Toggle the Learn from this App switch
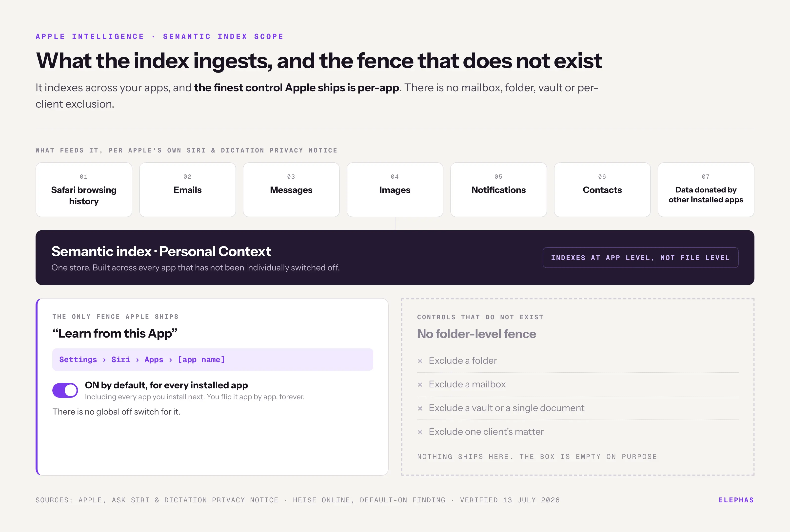 [65, 390]
